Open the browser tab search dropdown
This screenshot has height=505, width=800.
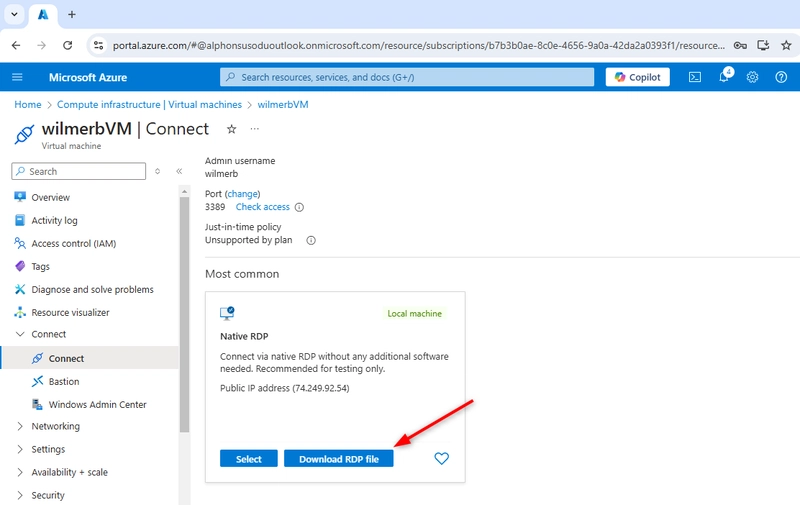point(14,14)
